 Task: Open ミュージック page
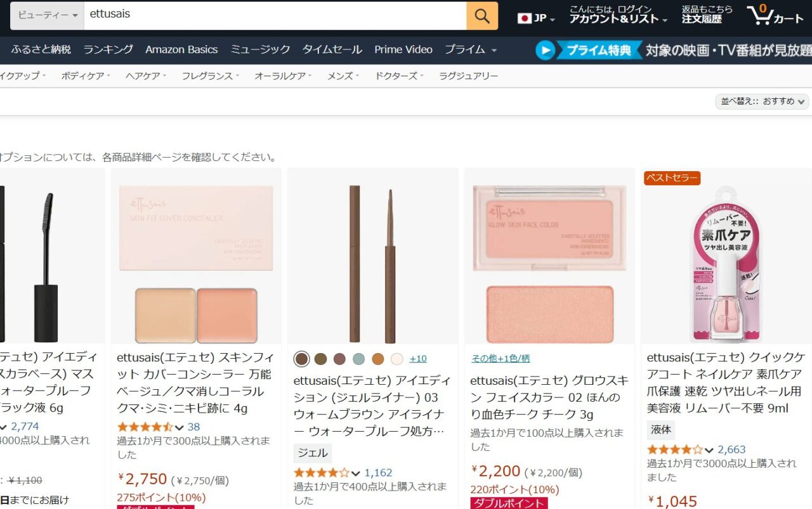tap(260, 49)
